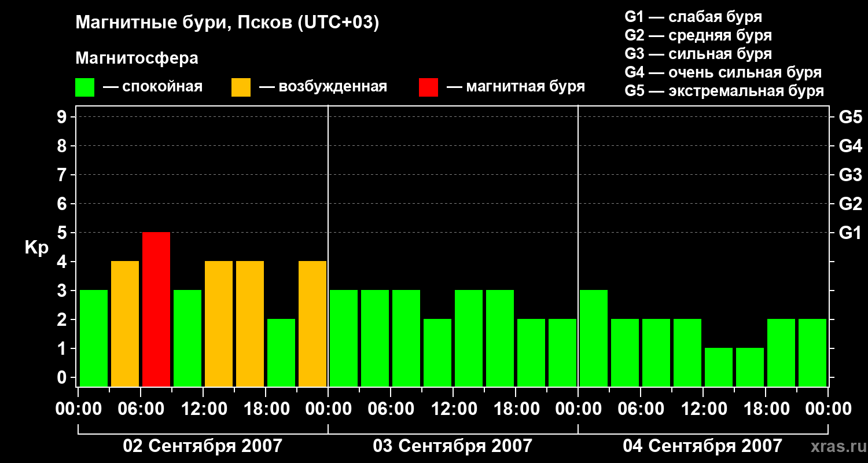Click the Kp 2 bar starting 09:00 on 03 Сентября
Viewport: 868px width, 463px height.
[x=437, y=353]
